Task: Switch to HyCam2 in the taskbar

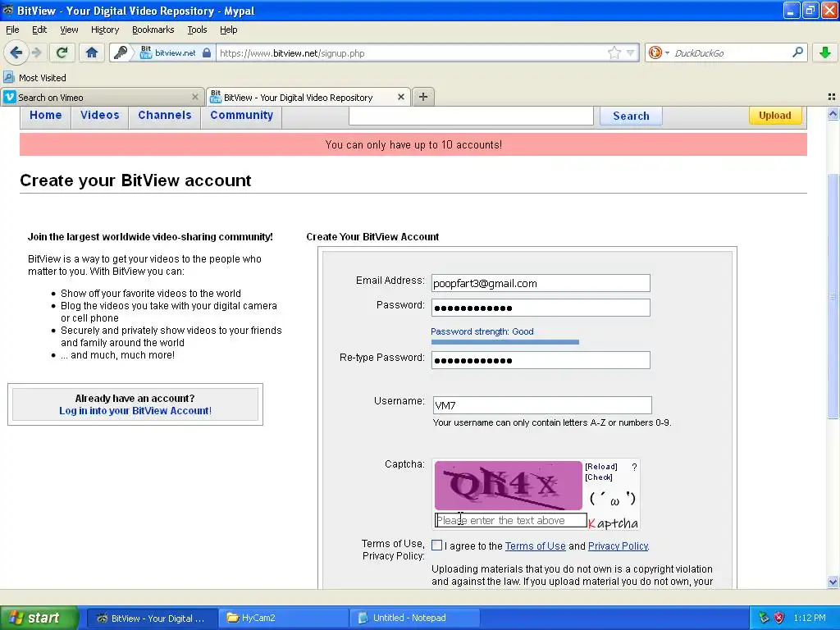Action: pos(284,618)
